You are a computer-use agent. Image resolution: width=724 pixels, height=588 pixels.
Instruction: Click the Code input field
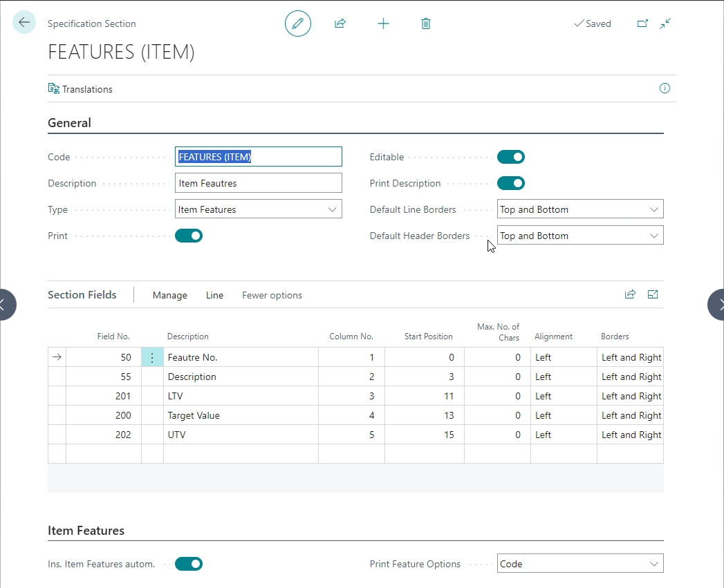pyautogui.click(x=258, y=156)
